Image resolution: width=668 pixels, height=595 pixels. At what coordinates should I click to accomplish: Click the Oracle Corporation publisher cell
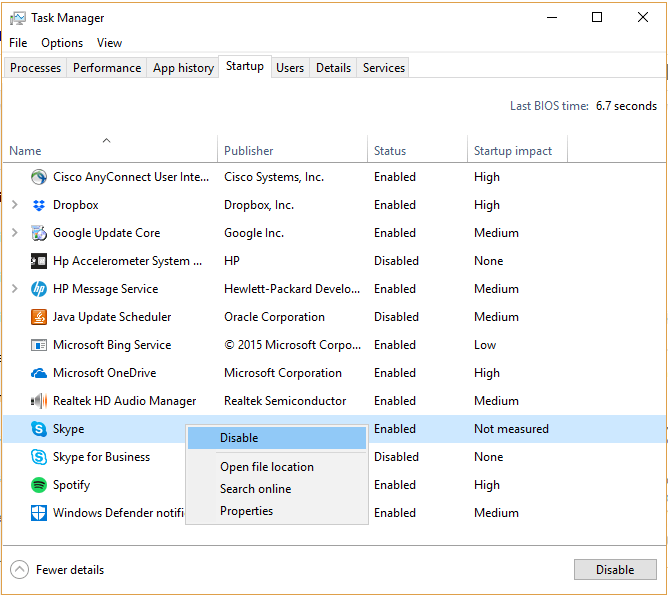274,317
